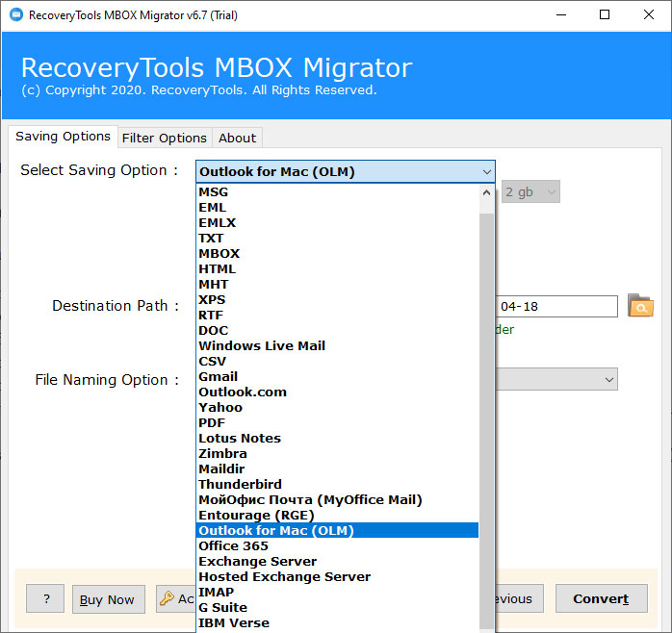
Task: Click the Activate button
Action: (x=176, y=598)
